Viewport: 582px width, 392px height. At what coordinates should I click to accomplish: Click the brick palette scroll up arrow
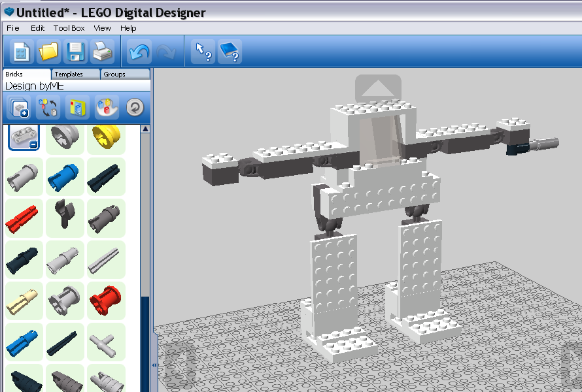[x=145, y=129]
